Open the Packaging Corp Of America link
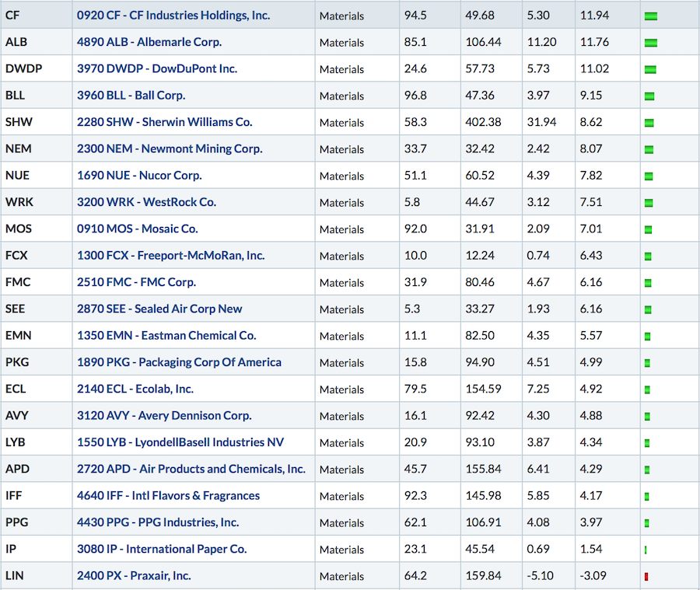Image resolution: width=700 pixels, height=590 pixels. coord(179,362)
